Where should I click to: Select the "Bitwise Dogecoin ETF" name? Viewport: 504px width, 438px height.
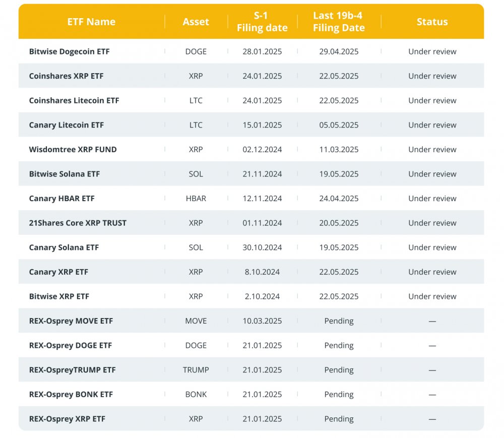[69, 51]
